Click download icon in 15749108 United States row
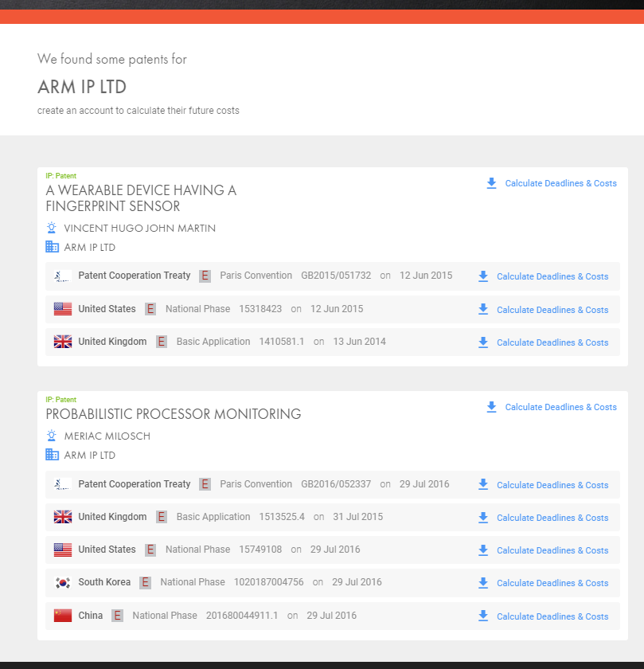The width and height of the screenshot is (644, 669). point(482,550)
